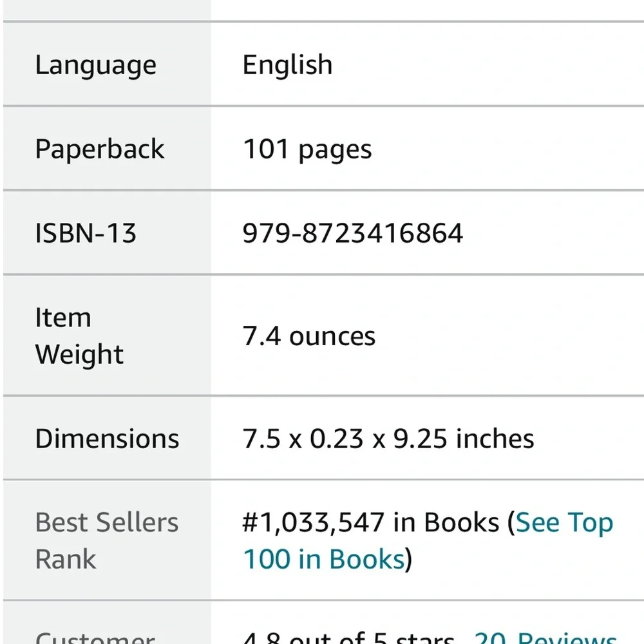This screenshot has width=644, height=644.
Task: Click the Customer label at the bottom
Action: (95, 638)
